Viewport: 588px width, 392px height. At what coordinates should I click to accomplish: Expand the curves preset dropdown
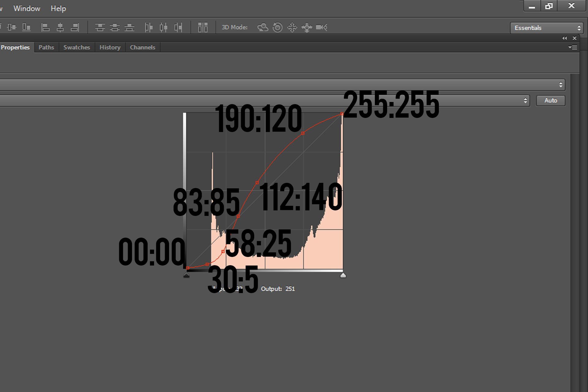tap(560, 85)
